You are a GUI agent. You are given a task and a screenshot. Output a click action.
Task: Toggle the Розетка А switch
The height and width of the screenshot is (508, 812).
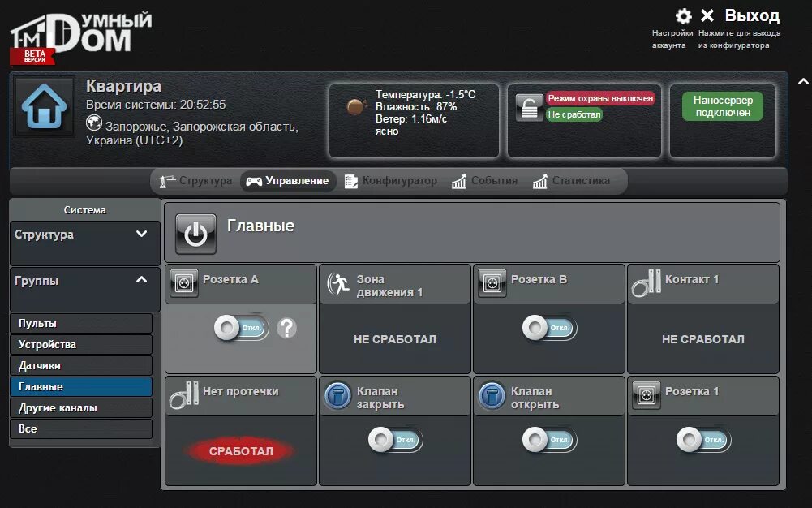point(241,328)
